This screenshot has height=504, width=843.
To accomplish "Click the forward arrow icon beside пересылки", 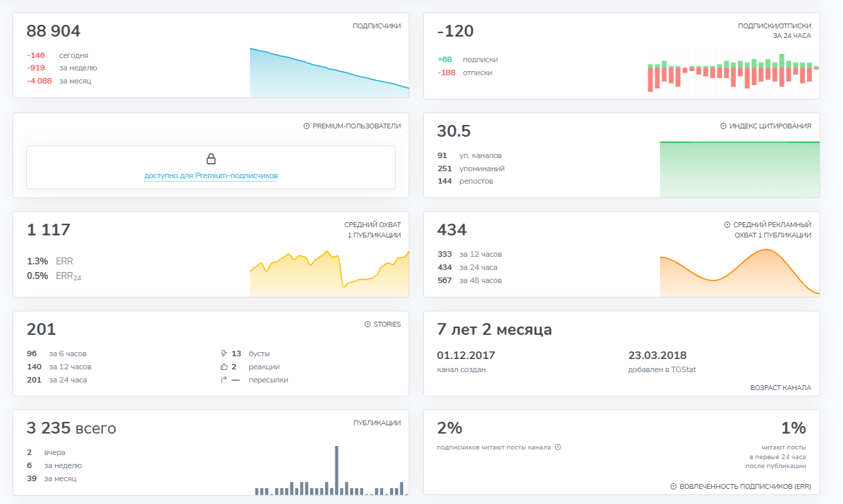I will 224,380.
